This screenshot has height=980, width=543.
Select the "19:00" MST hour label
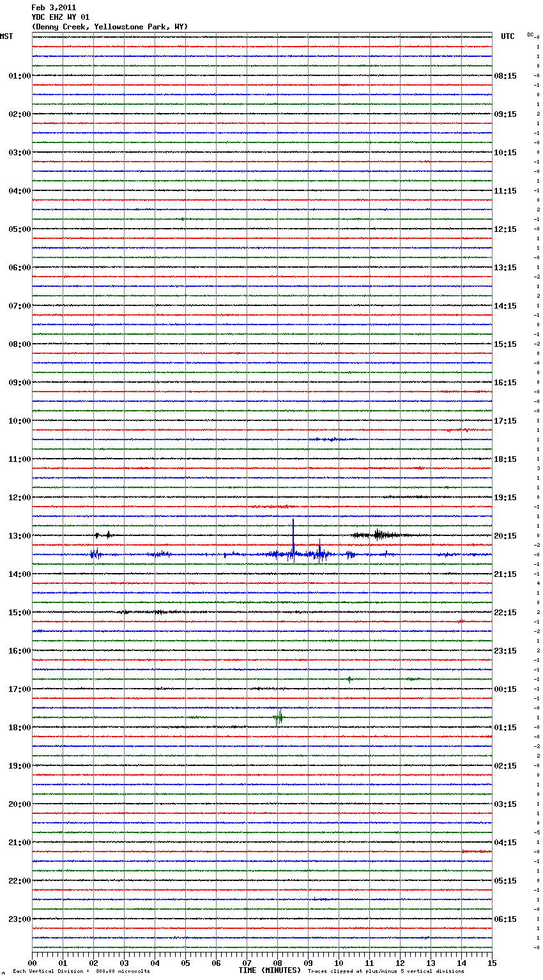click(20, 766)
